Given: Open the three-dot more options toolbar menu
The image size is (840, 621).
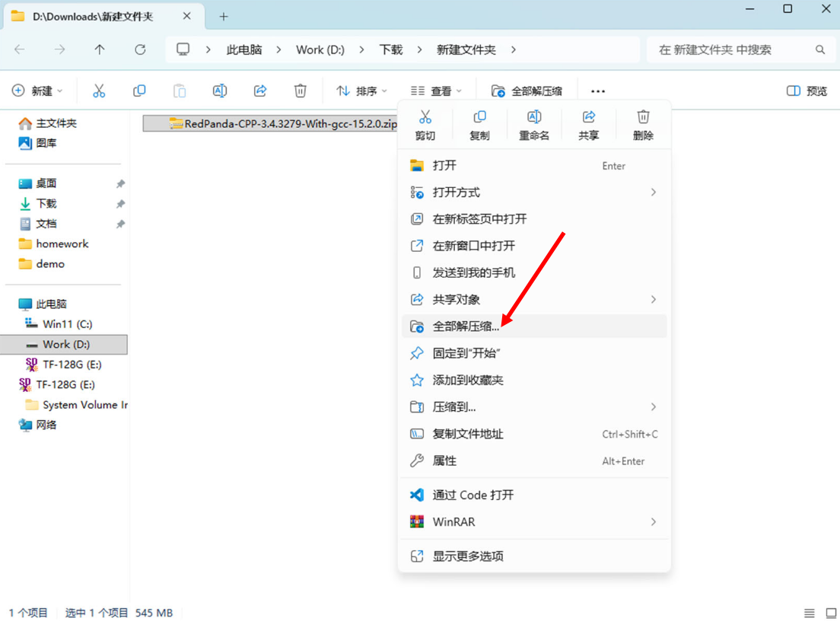Looking at the screenshot, I should pos(598,91).
